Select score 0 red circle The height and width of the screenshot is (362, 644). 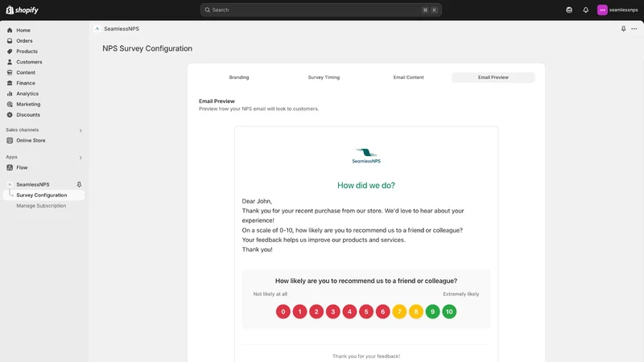[x=283, y=311]
